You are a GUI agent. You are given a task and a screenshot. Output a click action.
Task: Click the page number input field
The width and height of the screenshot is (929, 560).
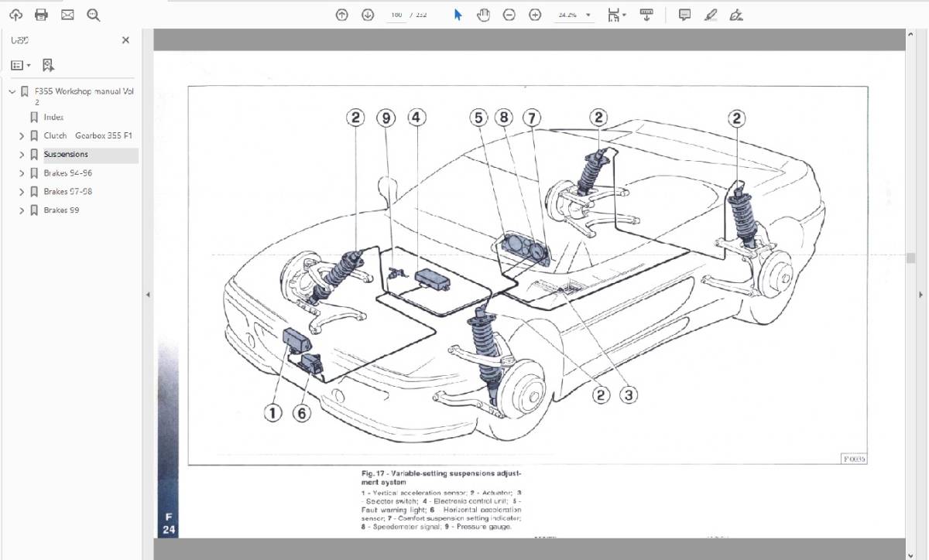pos(397,15)
